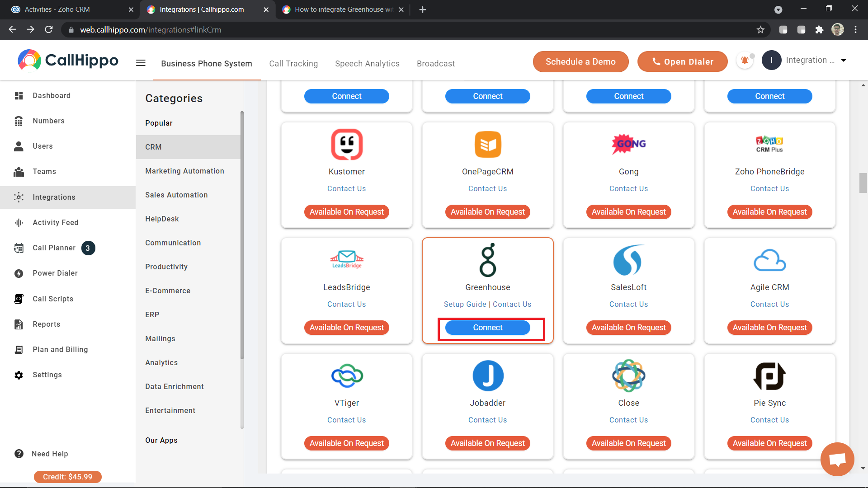Reload the page in the browser

[x=49, y=30]
